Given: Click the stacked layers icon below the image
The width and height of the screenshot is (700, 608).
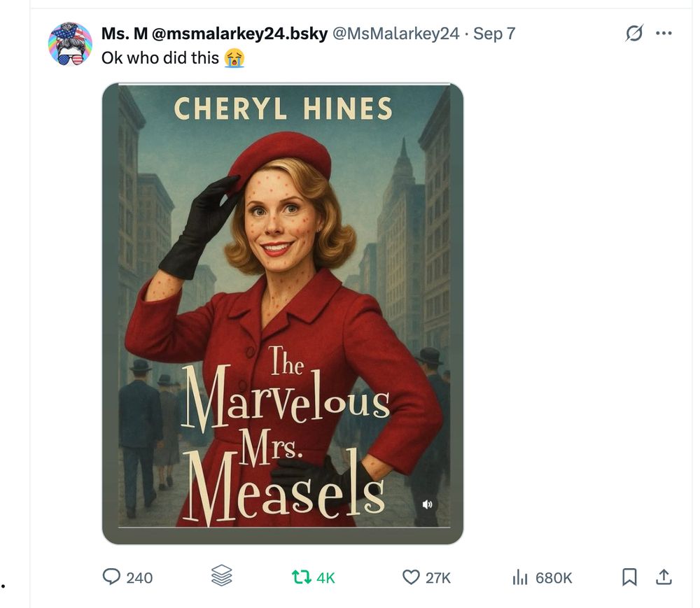Looking at the screenshot, I should tap(220, 578).
